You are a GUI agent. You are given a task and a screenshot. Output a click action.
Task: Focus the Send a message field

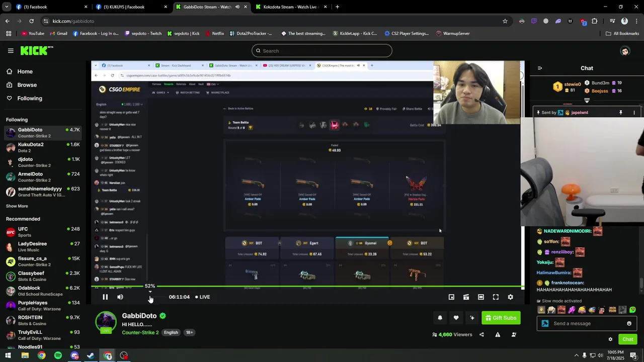click(587, 323)
